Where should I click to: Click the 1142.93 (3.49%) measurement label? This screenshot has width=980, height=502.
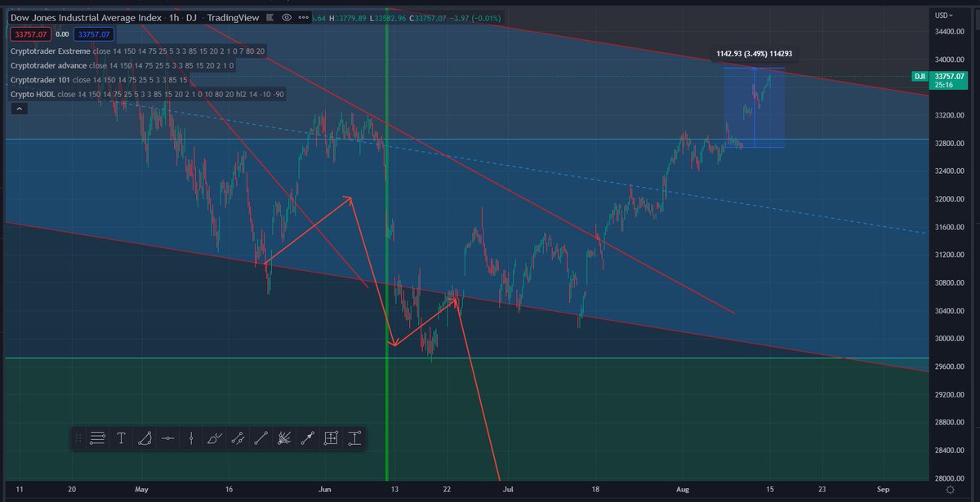[x=752, y=54]
